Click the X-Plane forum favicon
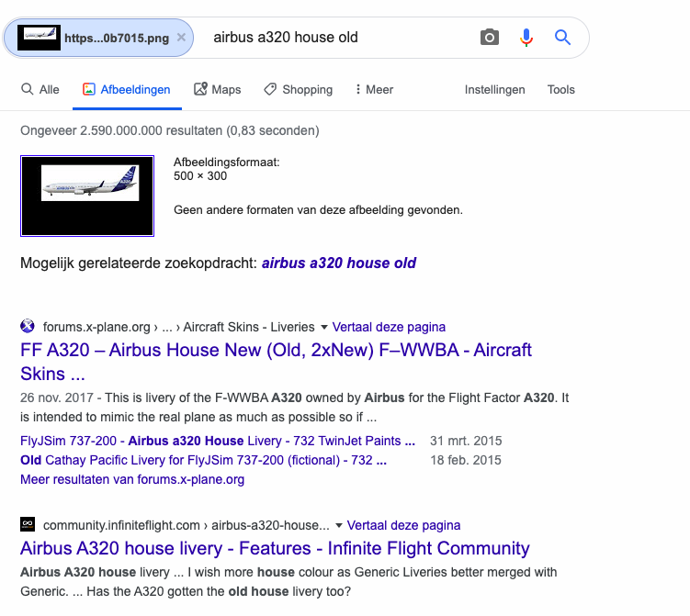This screenshot has height=616, width=690. click(x=28, y=326)
